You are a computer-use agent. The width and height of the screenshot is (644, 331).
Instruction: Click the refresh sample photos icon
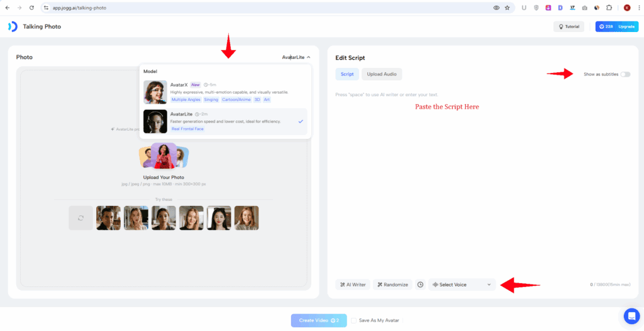click(x=80, y=218)
